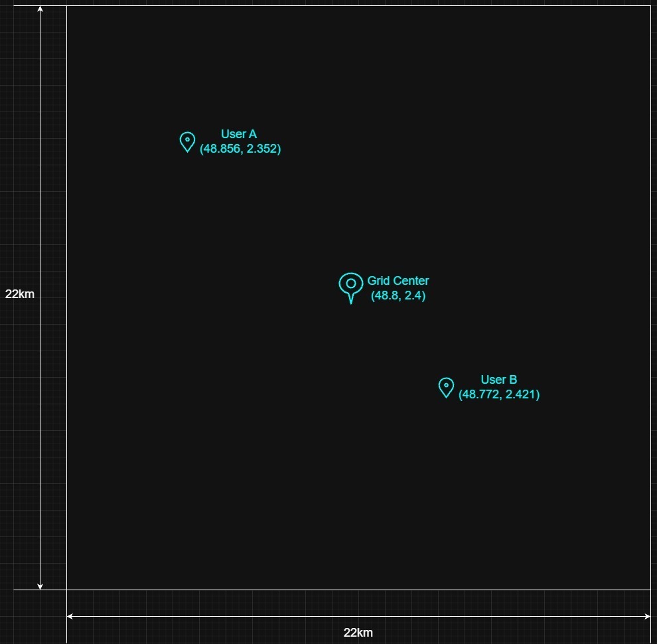Click the User B location pin icon
Image resolution: width=657 pixels, height=644 pixels.
[446, 388]
